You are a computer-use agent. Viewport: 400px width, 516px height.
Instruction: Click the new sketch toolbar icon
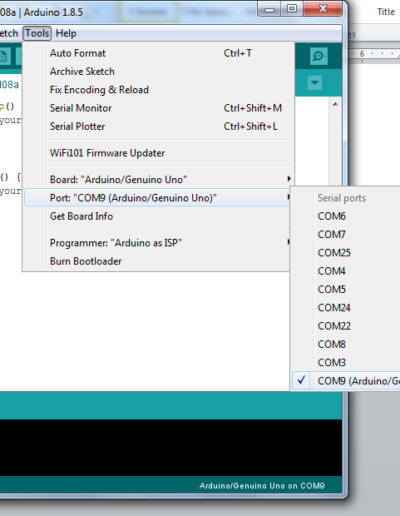coord(4,56)
